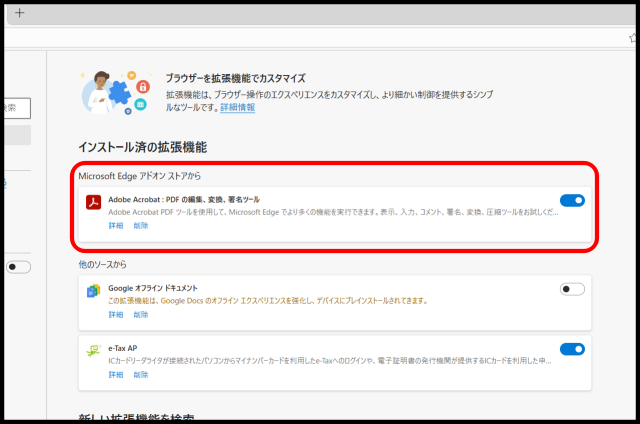Click 削除 for e-Tax AP
640x424 pixels.
tap(141, 375)
